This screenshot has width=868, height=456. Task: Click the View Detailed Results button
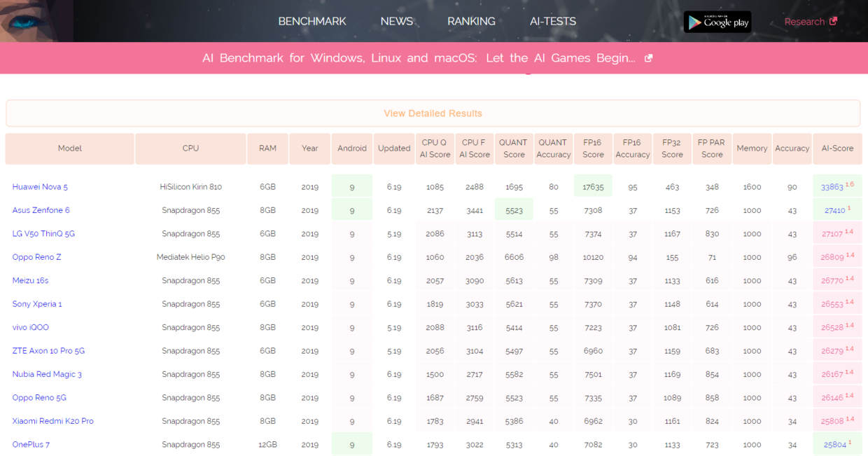coord(433,113)
